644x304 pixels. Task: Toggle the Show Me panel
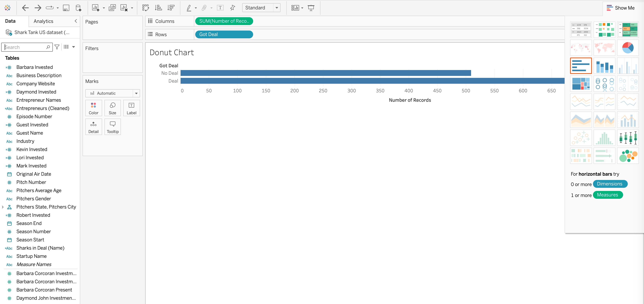(621, 8)
